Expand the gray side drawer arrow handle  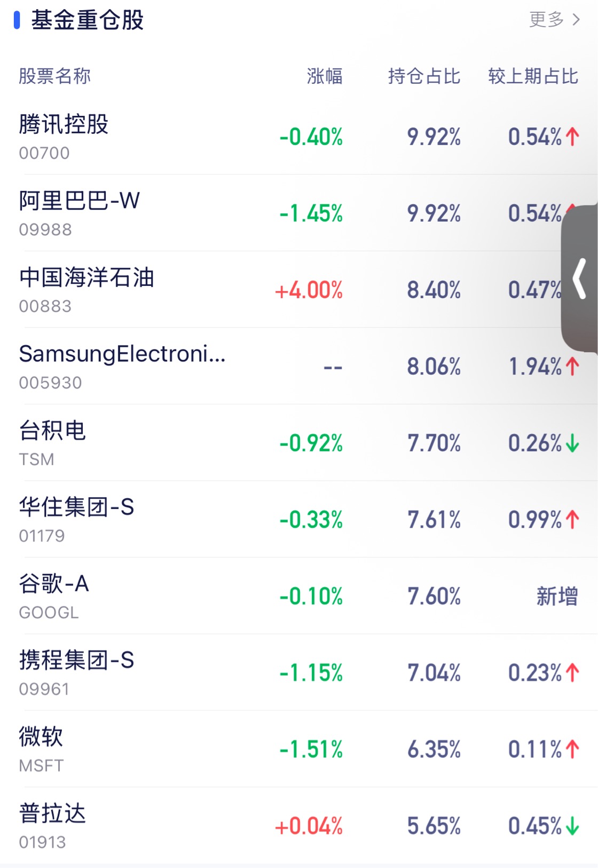pyautogui.click(x=580, y=278)
